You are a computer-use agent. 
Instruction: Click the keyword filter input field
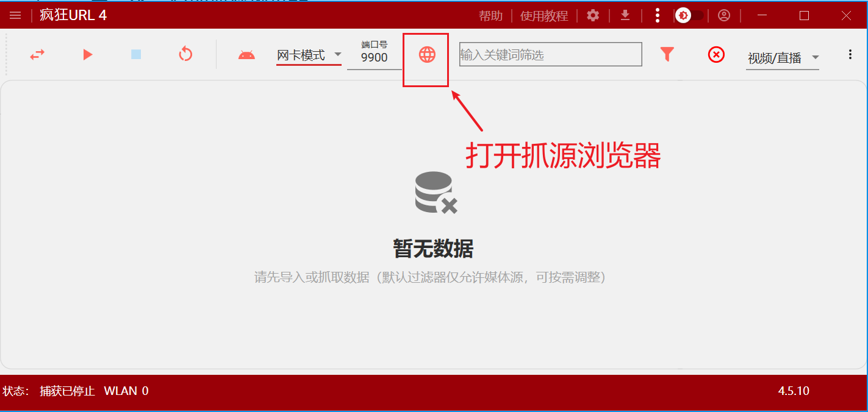(550, 54)
